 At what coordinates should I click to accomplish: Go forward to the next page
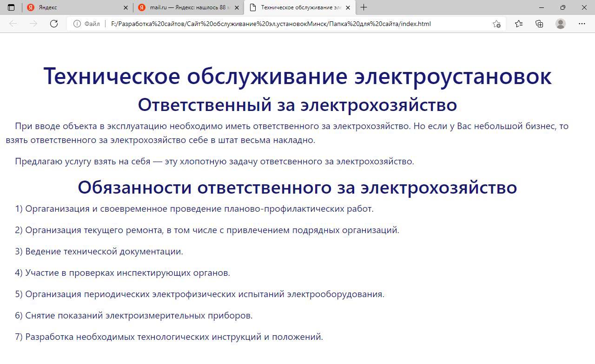33,24
